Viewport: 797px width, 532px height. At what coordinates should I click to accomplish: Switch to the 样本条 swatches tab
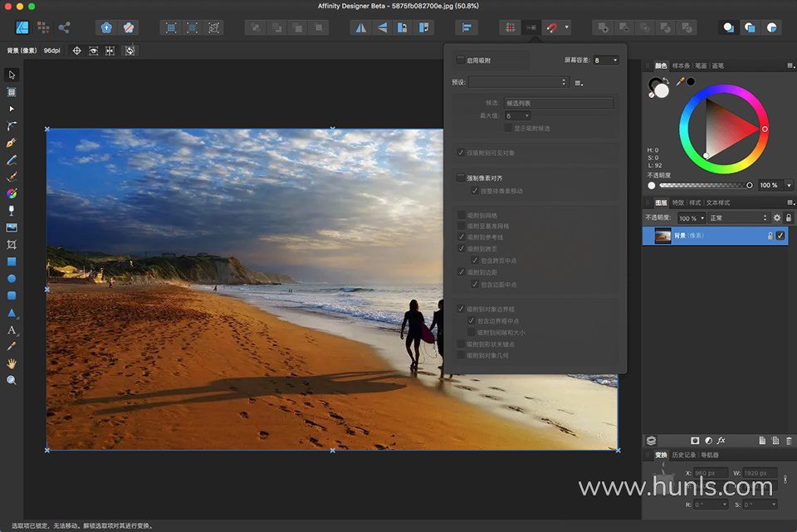pos(681,66)
